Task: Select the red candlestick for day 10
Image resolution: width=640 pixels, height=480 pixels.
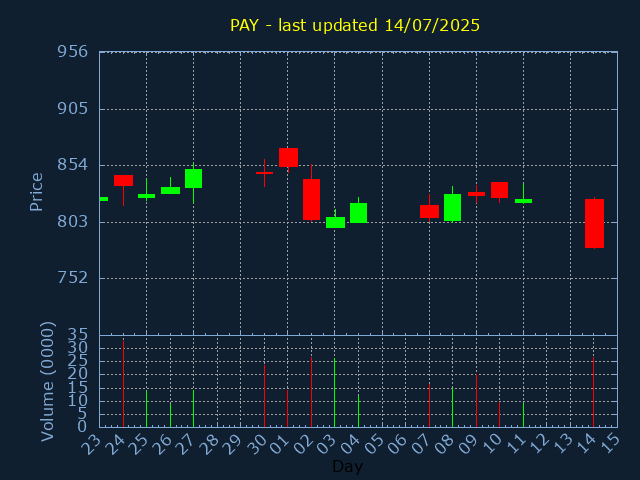Action: pos(499,190)
